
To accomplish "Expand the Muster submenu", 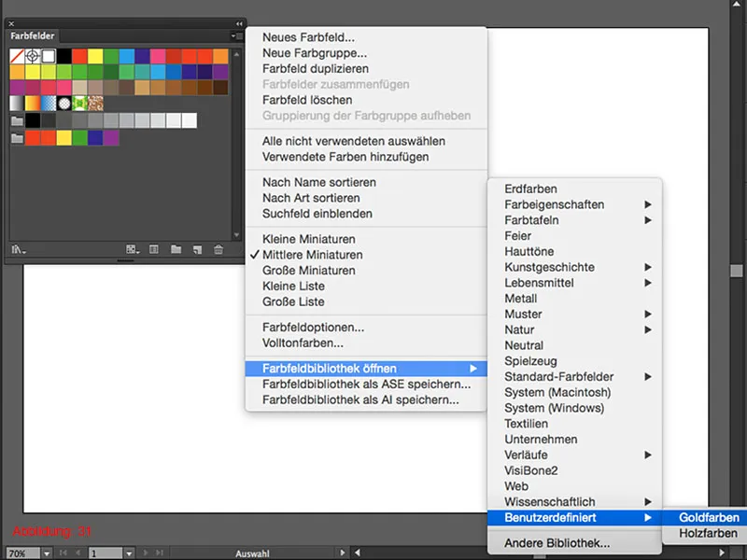I will pos(574,315).
